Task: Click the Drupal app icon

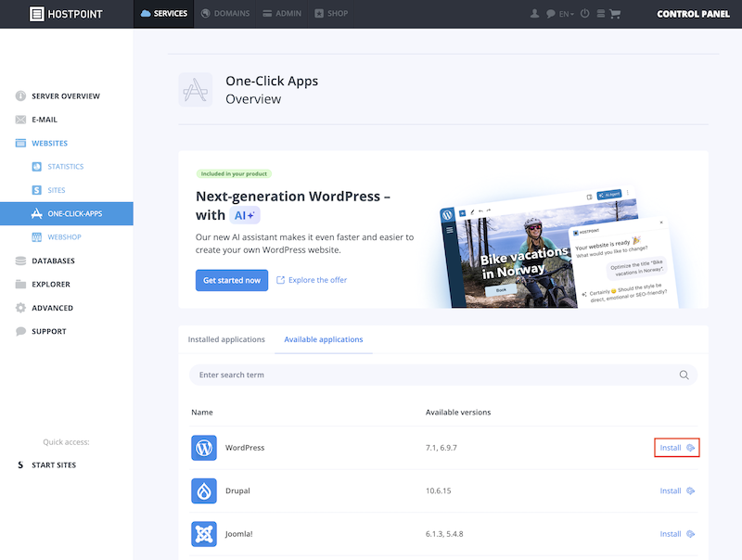Action: click(204, 491)
